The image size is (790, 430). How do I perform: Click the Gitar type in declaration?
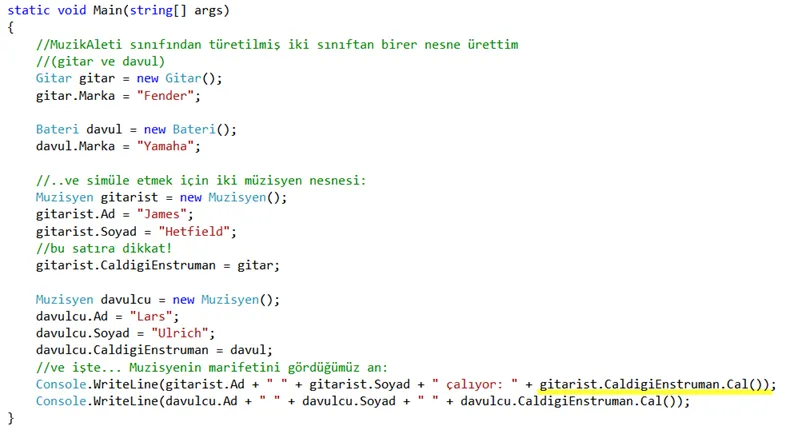click(53, 79)
